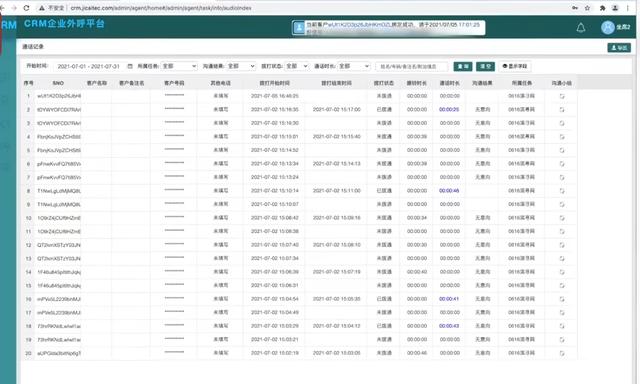Click the 沟通小结 column header
The image size is (640, 384).
(x=562, y=83)
